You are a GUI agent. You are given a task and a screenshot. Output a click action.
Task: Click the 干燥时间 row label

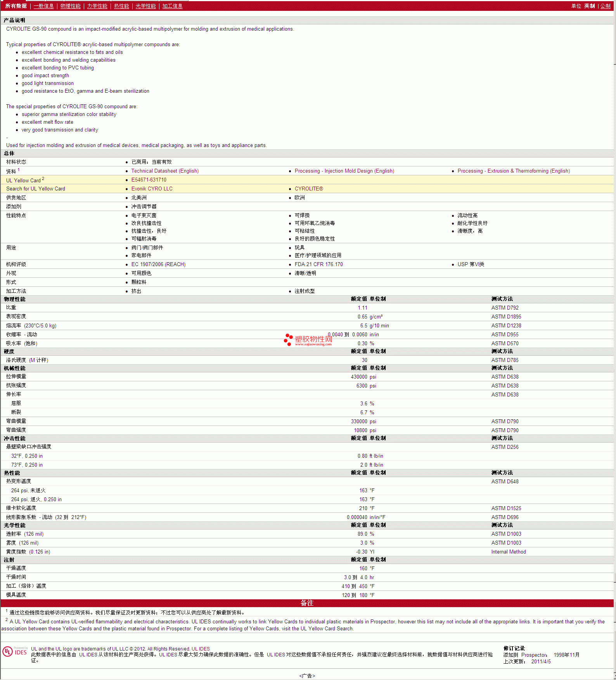click(16, 577)
